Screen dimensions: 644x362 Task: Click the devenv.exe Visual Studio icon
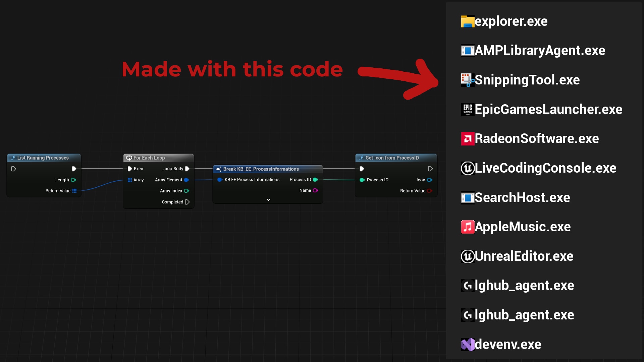(x=468, y=345)
